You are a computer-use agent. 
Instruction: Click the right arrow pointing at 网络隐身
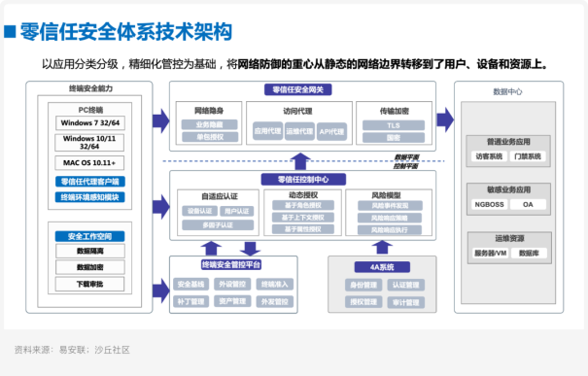(x=161, y=120)
